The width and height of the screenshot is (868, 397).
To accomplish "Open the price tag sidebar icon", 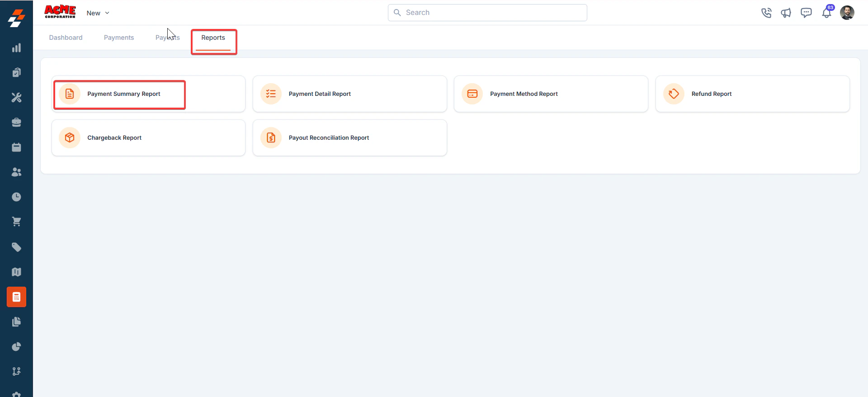I will pyautogui.click(x=16, y=247).
